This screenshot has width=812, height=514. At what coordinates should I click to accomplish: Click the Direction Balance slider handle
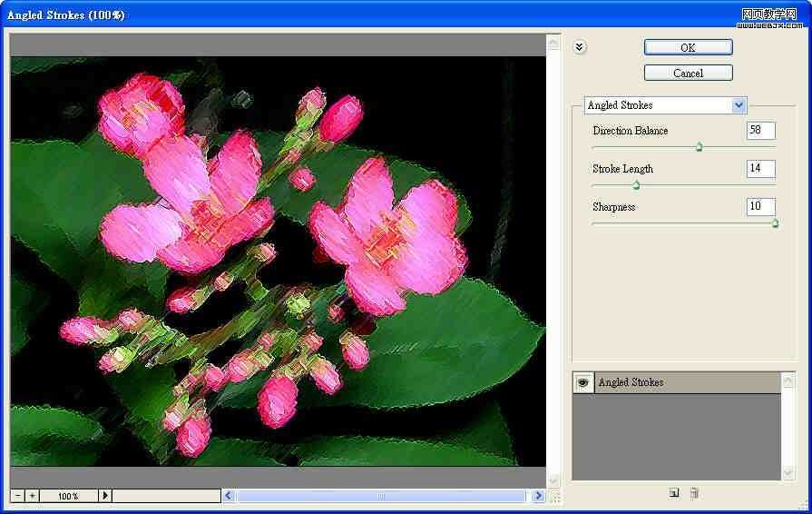(x=699, y=147)
